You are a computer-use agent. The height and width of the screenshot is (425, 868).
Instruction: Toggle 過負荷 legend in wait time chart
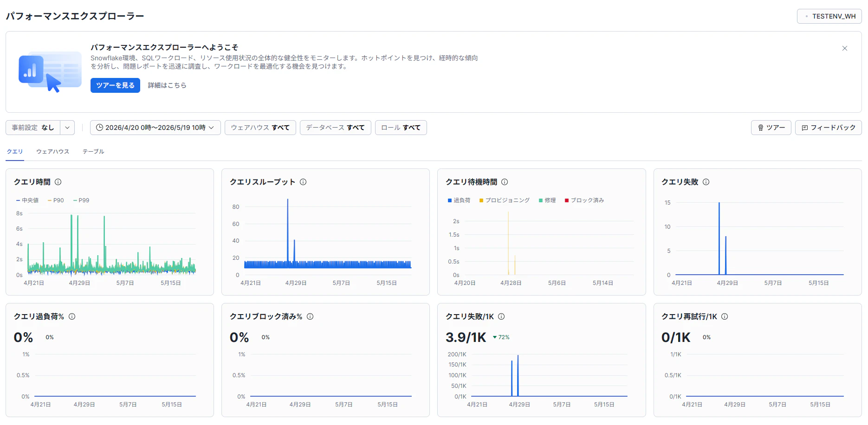point(459,200)
